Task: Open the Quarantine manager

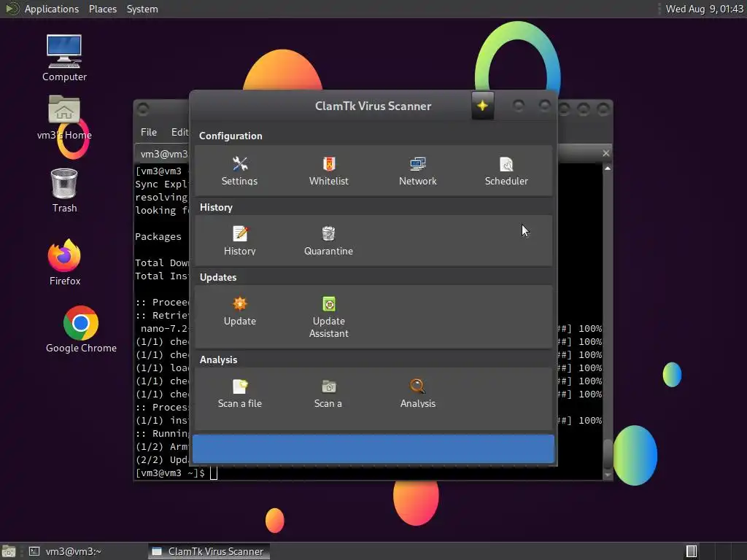Action: [329, 241]
